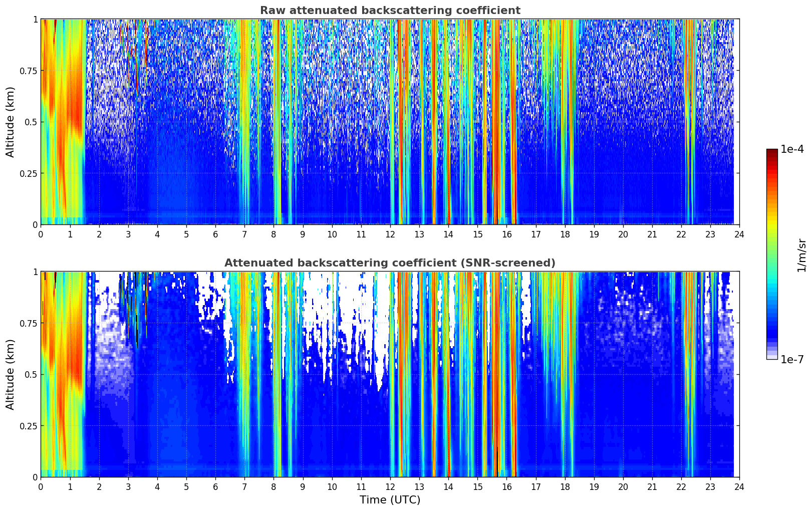812x511 pixels.
Task: Click the "0.25" altitude tick in SNR-screened plot
Action: [29, 426]
